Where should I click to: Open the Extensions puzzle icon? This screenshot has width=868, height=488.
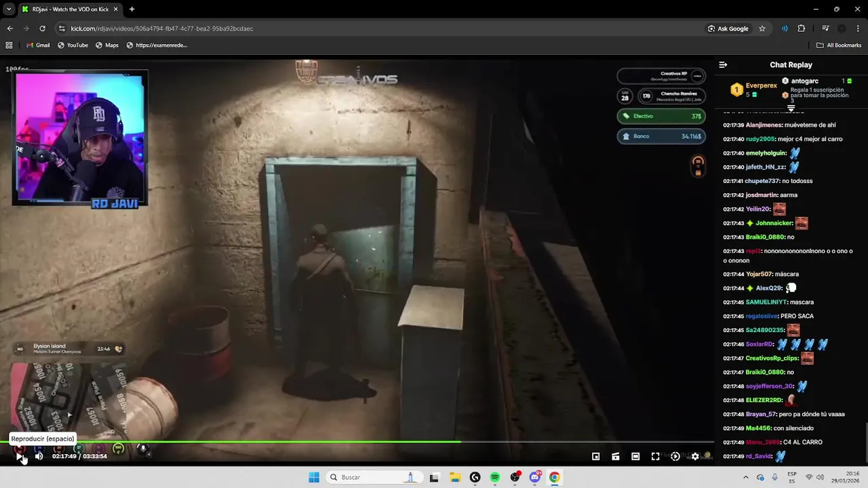[x=802, y=28]
